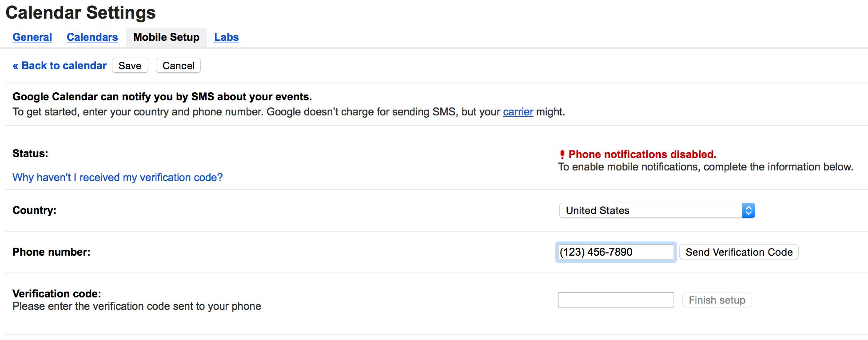868x340 pixels.
Task: Select the Mobile Setup tab
Action: coord(166,37)
